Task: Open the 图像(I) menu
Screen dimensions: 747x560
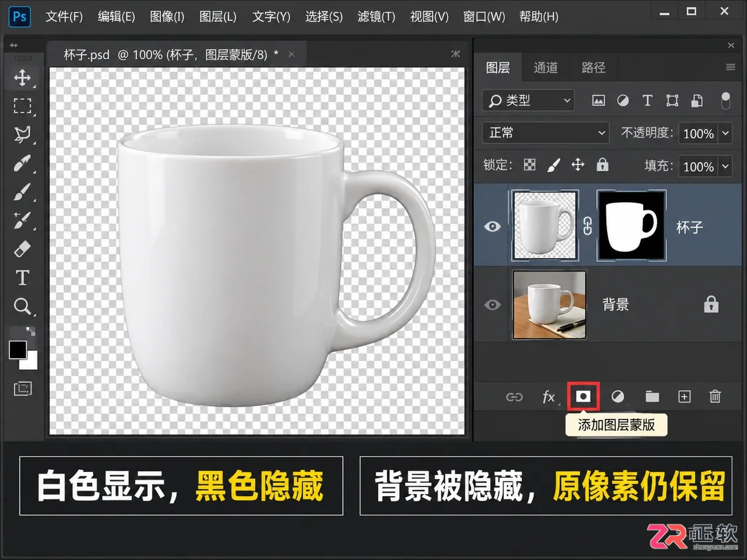Action: [x=167, y=16]
